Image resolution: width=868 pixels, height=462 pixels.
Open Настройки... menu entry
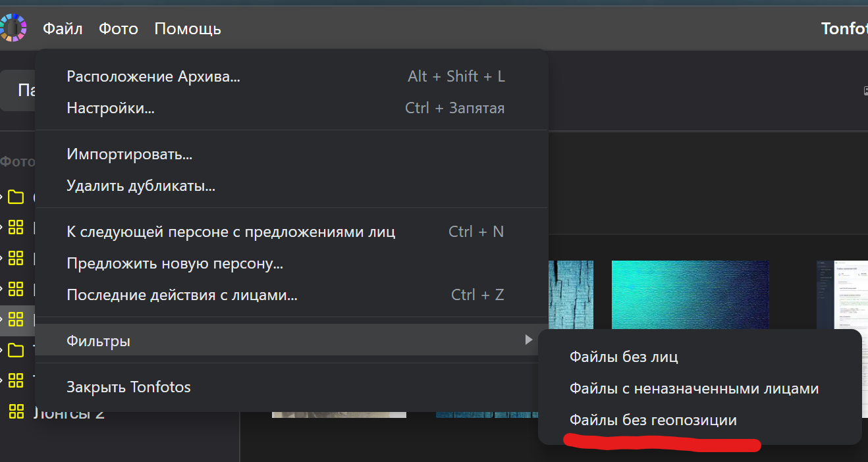(x=111, y=108)
